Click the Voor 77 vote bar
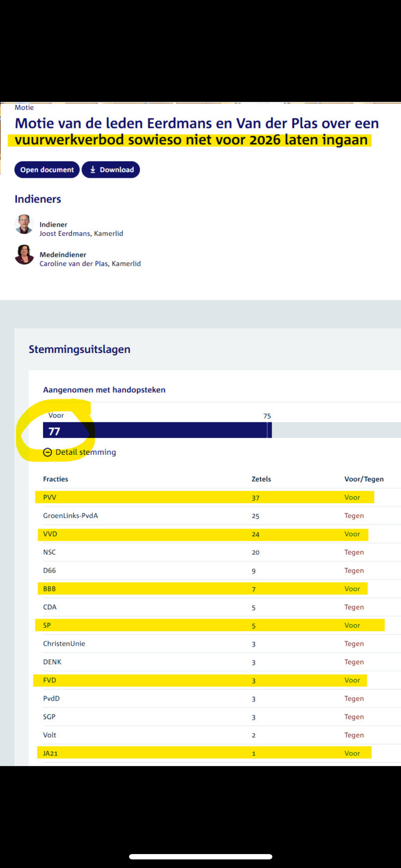This screenshot has width=401, height=868. tap(157, 430)
